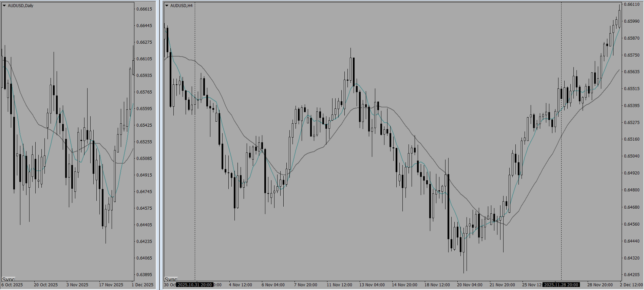Click the AUDUSD,Daily chart title label
This screenshot has width=644, height=290.
[x=20, y=5]
